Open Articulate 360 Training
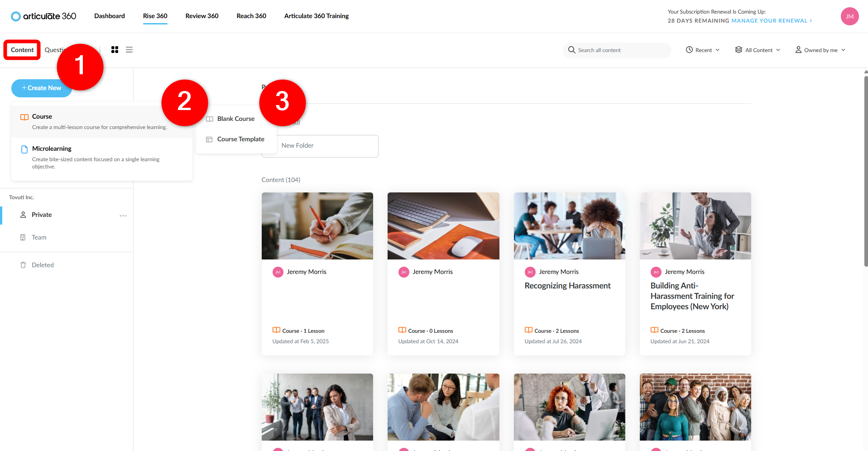Image resolution: width=868 pixels, height=451 pixels. tap(317, 16)
